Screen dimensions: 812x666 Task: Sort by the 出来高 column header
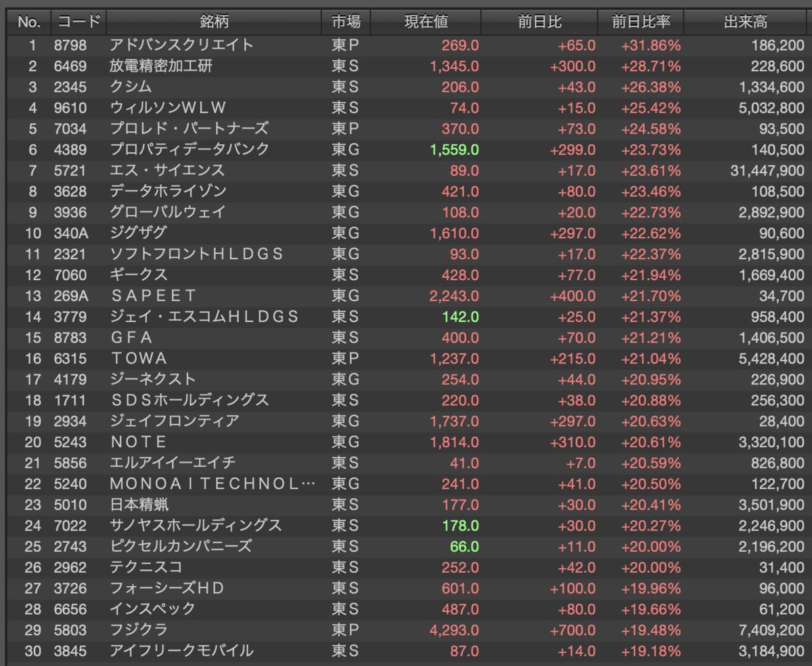click(746, 22)
